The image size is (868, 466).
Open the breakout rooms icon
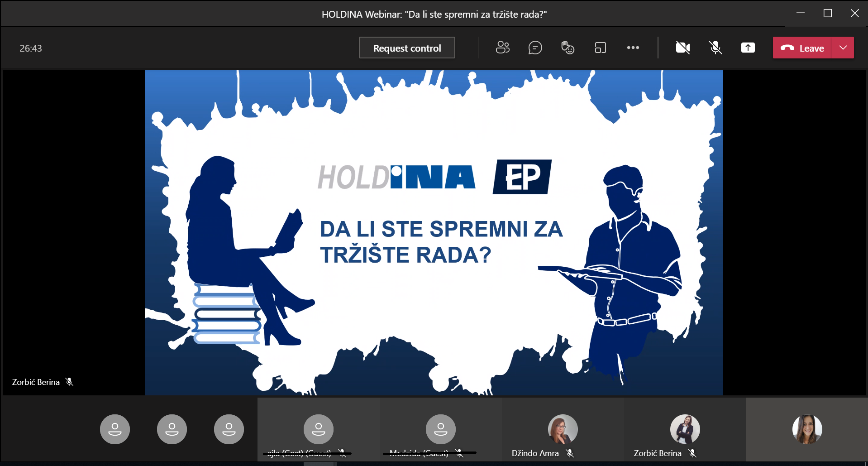pos(600,48)
